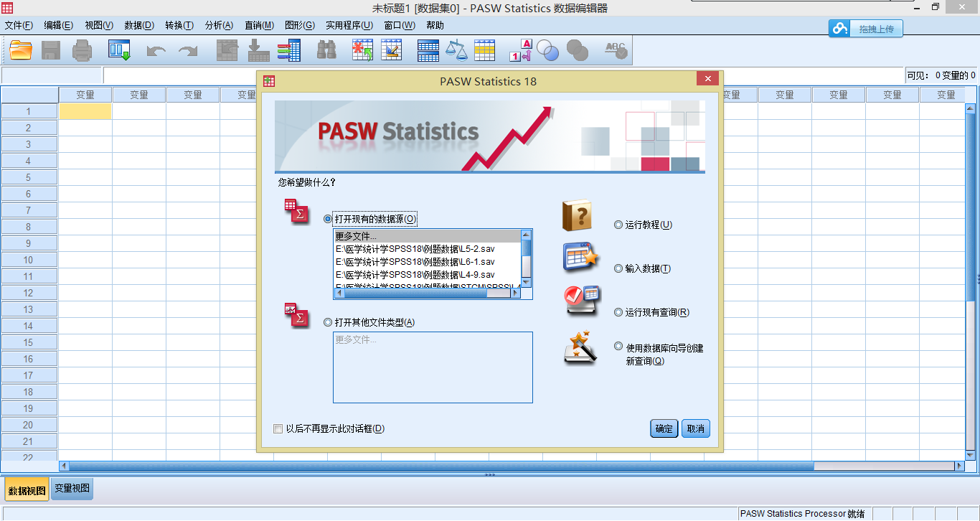The height and width of the screenshot is (521, 980).
Task: Choose the 输入数据 radio option
Action: point(618,268)
